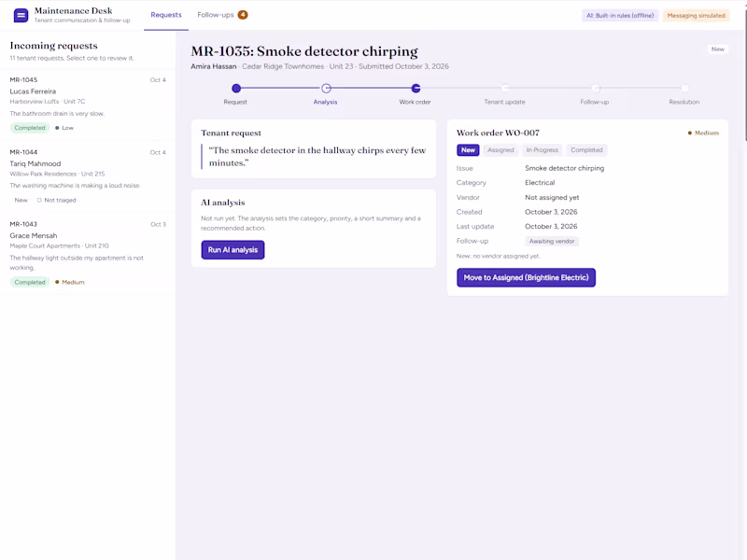747x560 pixels.
Task: Set work order status to Assigned
Action: pos(500,150)
